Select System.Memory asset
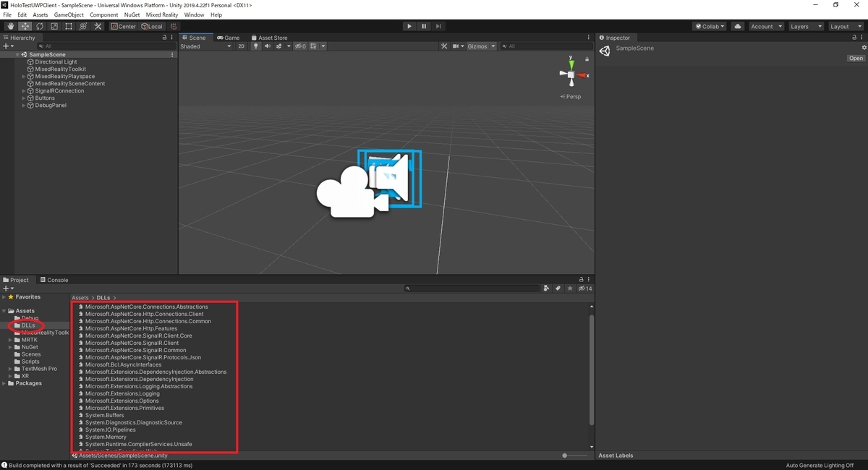Screen dimensions: 868x470 tap(106, 437)
